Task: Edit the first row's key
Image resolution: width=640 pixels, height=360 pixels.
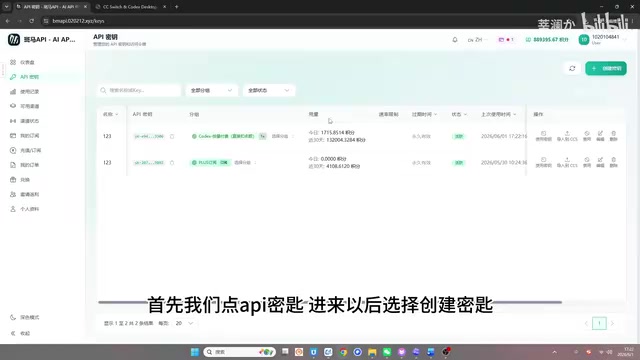Action: [x=600, y=136]
